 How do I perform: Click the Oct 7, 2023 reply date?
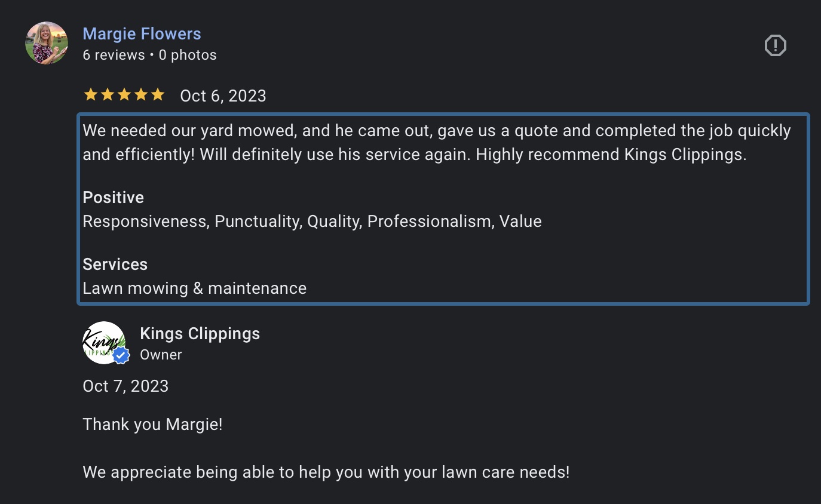pyautogui.click(x=125, y=386)
